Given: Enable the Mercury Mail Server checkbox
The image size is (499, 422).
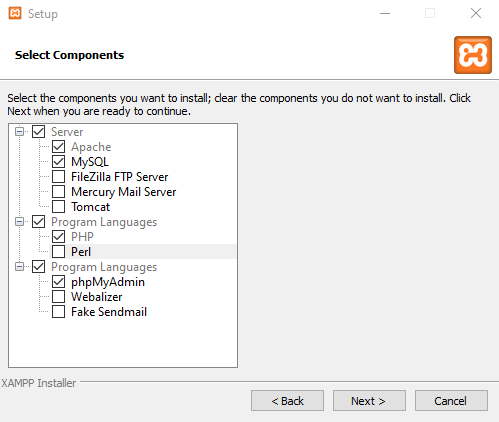Looking at the screenshot, I should [59, 192].
